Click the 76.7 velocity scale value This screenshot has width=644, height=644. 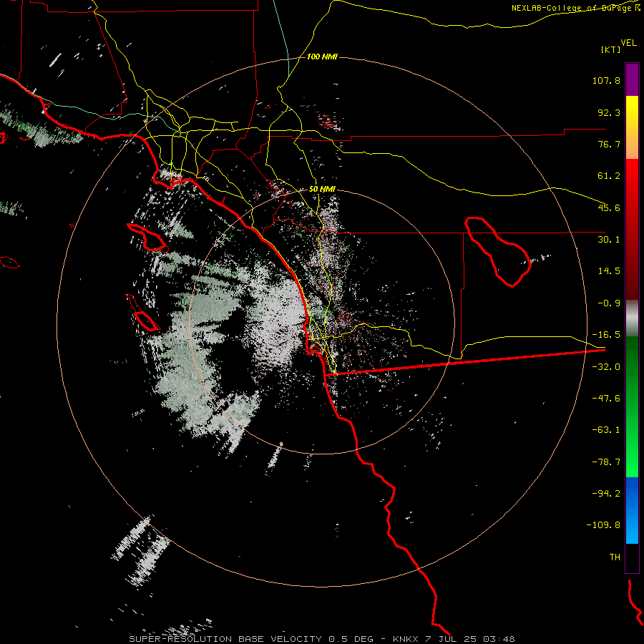click(x=609, y=144)
